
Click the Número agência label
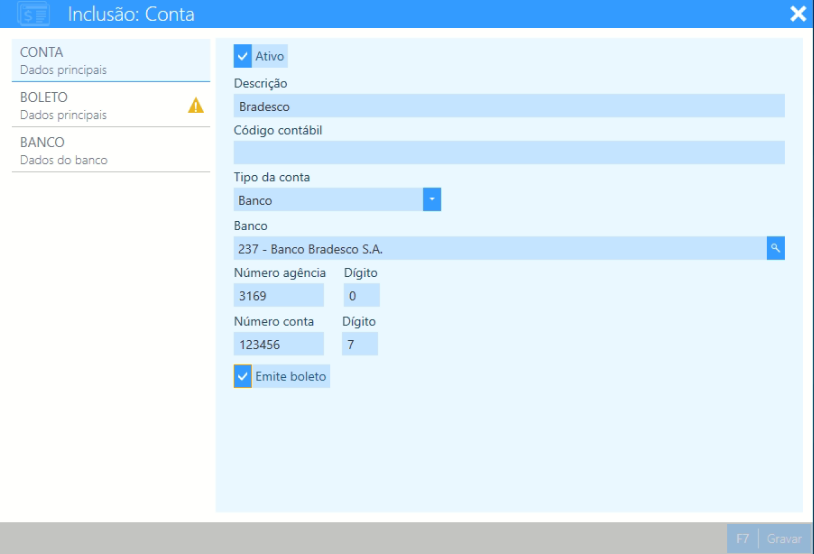pyautogui.click(x=280, y=273)
